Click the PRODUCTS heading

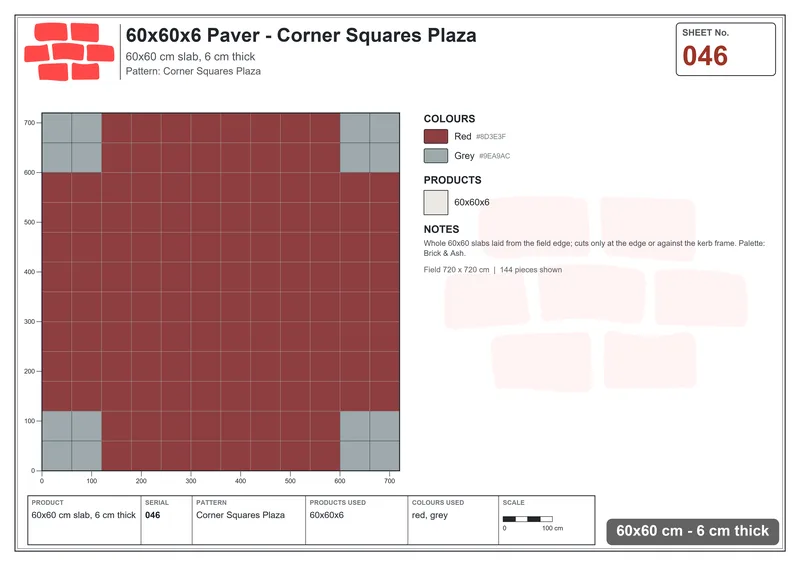click(x=453, y=180)
